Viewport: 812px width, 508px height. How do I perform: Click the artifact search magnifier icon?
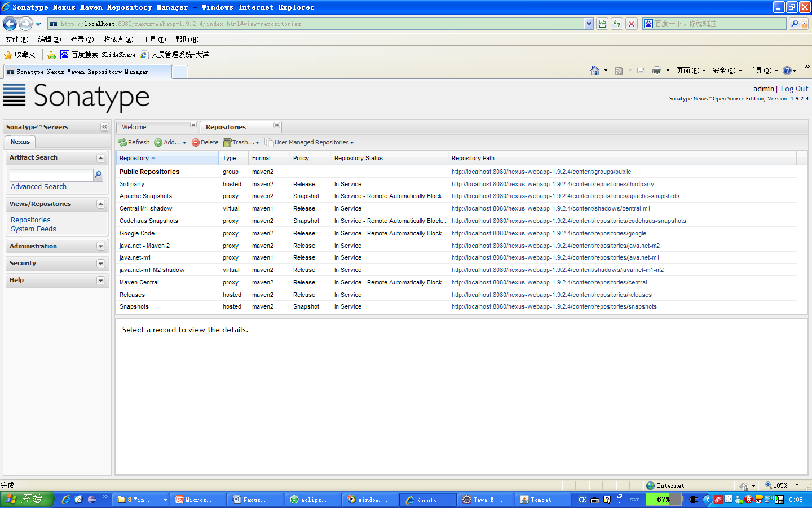(98, 175)
